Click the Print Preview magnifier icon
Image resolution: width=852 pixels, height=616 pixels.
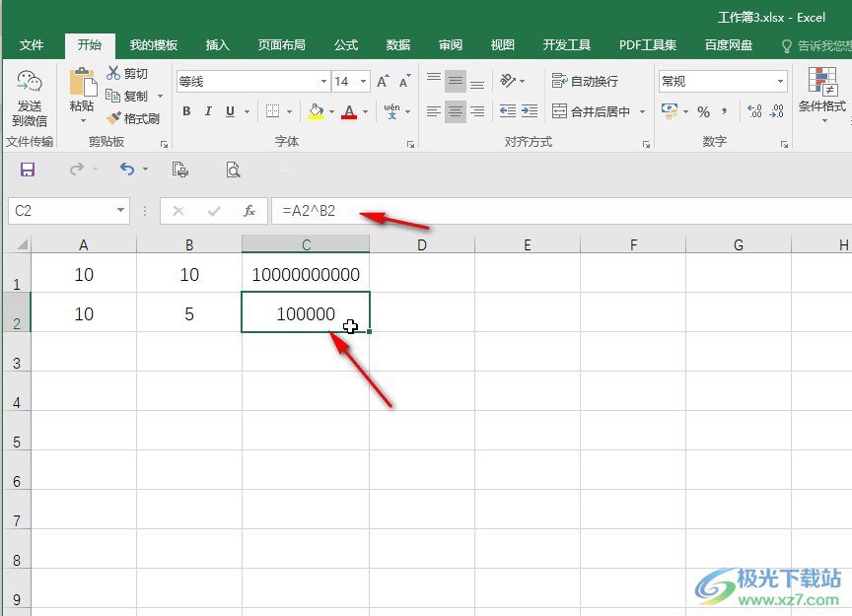(x=233, y=171)
